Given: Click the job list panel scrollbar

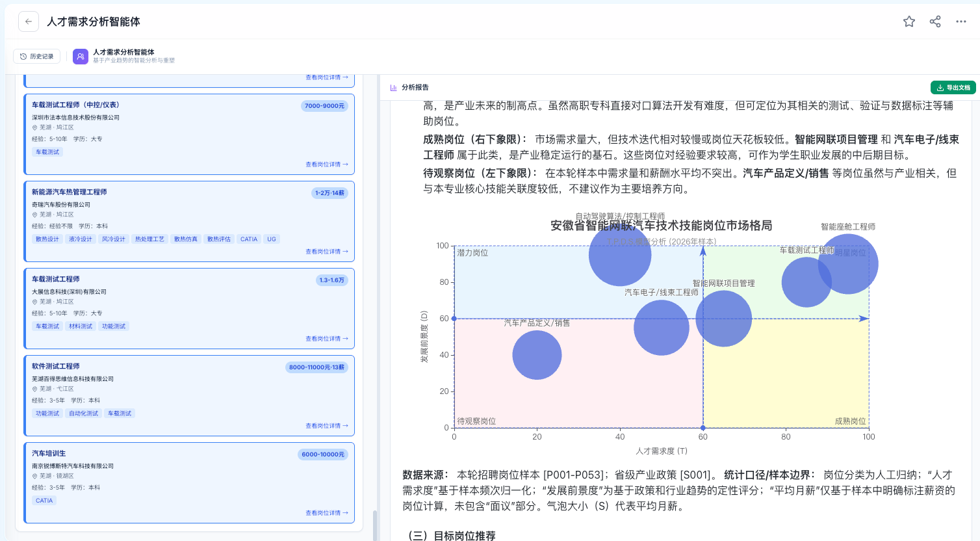Looking at the screenshot, I should [374, 525].
